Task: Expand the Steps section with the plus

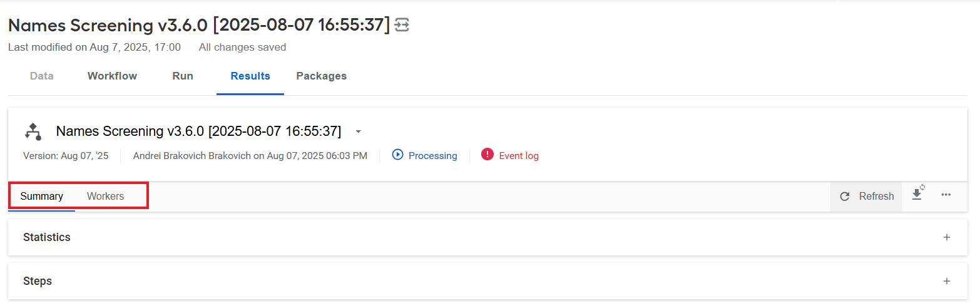Action: click(x=947, y=281)
